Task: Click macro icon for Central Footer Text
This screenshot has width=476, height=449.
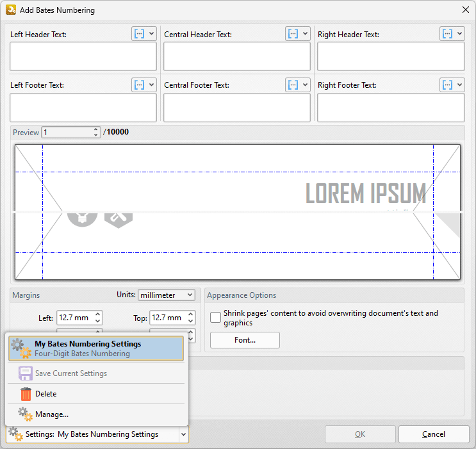Action: pyautogui.click(x=293, y=85)
